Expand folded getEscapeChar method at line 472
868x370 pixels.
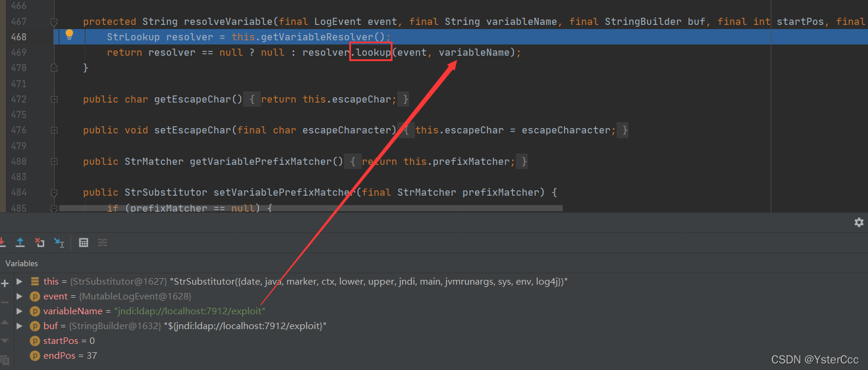pos(54,100)
